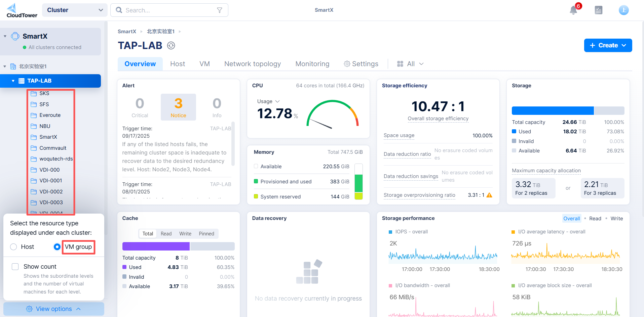Select the VM group radio button
The image size is (644, 317).
tap(57, 247)
